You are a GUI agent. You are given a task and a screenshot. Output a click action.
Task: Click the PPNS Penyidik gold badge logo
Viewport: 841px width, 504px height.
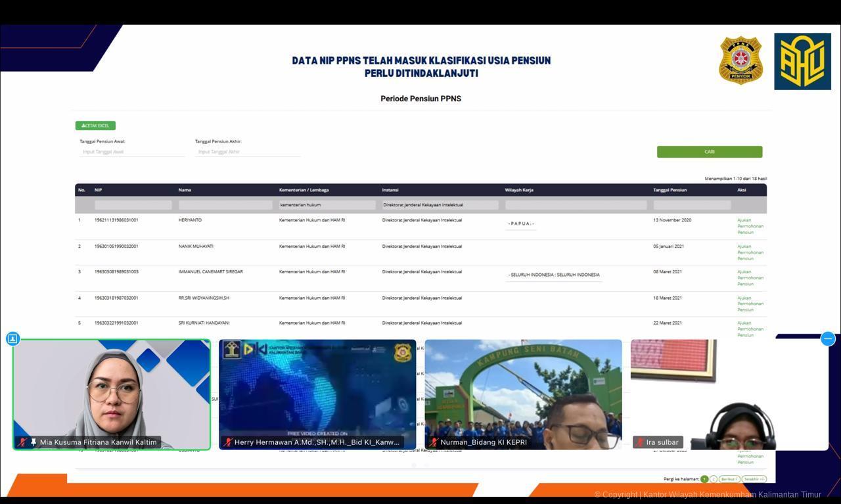(x=740, y=60)
